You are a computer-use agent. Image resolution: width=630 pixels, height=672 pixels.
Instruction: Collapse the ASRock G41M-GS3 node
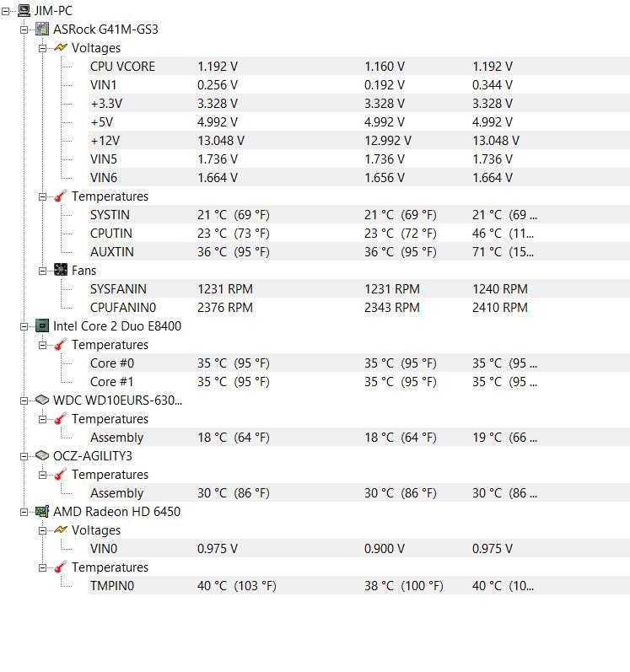coord(24,30)
